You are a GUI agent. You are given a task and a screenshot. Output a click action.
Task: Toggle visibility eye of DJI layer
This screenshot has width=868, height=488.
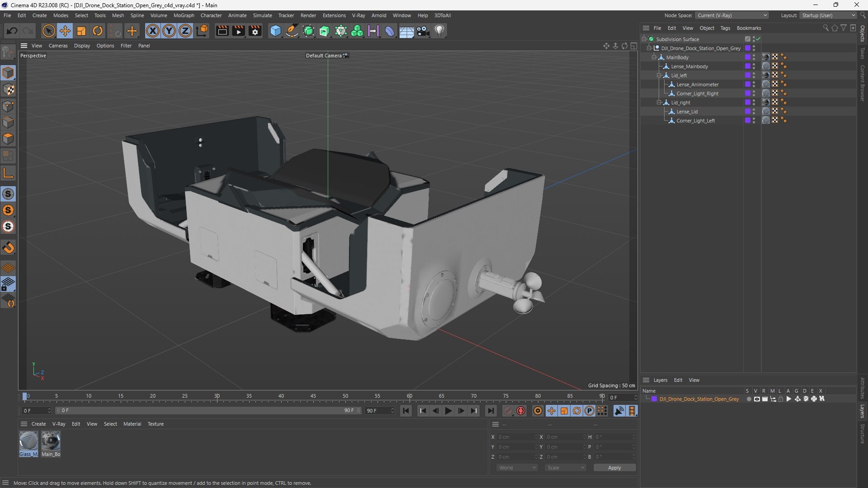(757, 399)
